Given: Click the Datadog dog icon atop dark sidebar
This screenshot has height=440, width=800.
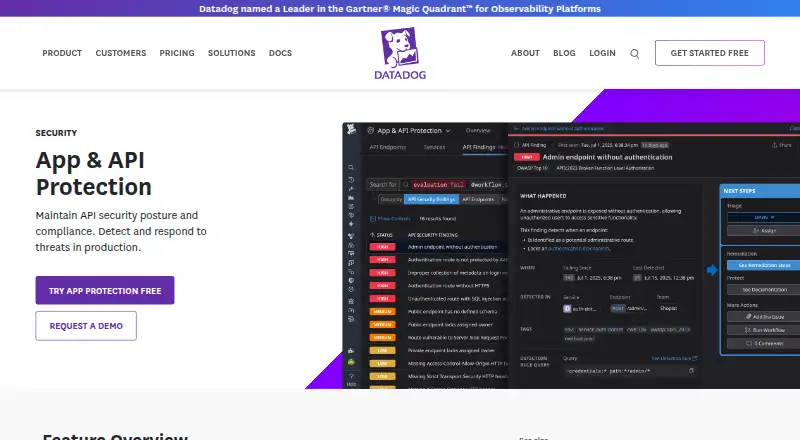Looking at the screenshot, I should click(352, 130).
